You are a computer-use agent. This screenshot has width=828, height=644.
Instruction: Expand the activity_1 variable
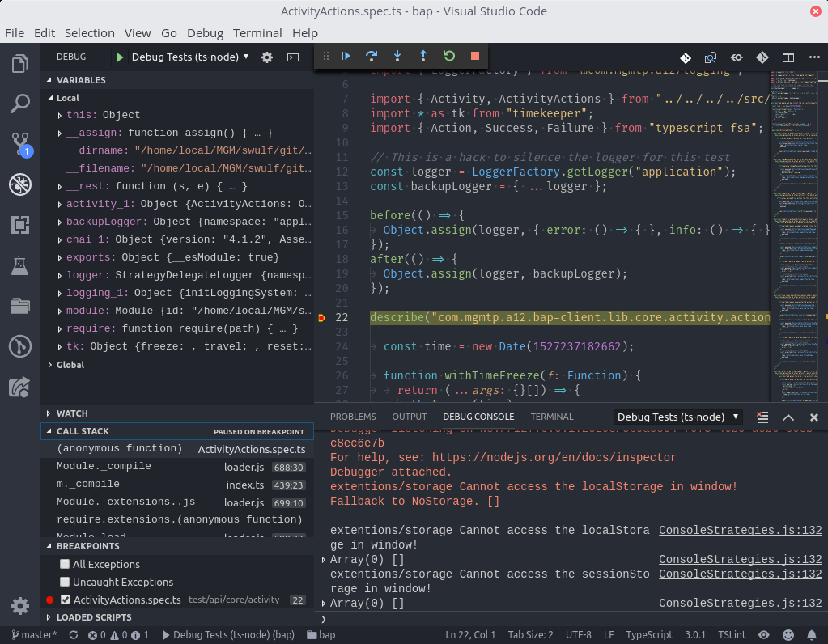tap(60, 205)
